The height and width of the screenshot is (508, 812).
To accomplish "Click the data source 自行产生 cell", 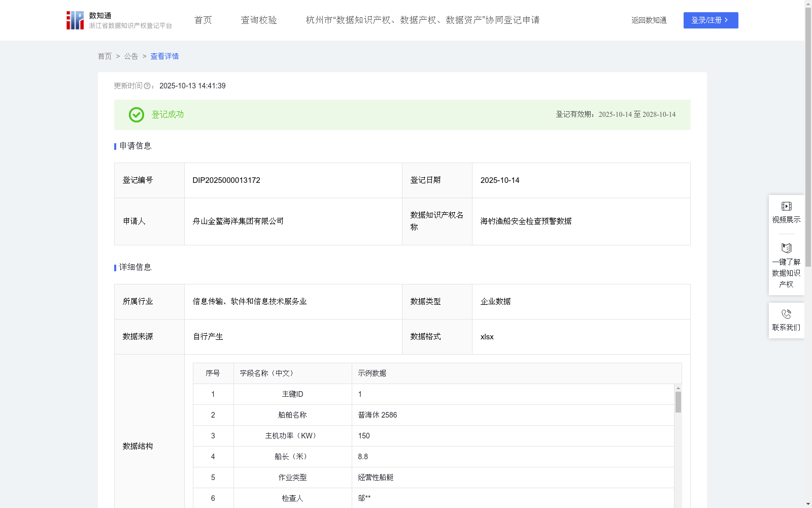I will (x=293, y=337).
